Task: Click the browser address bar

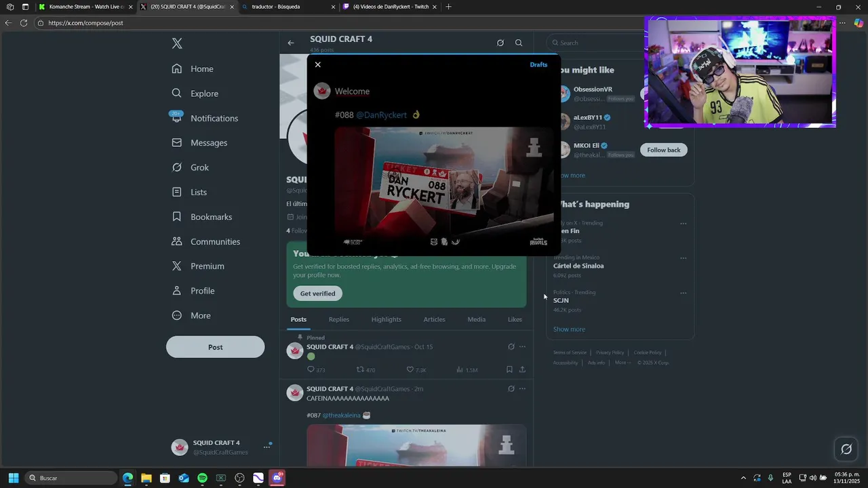Action: pos(339,23)
